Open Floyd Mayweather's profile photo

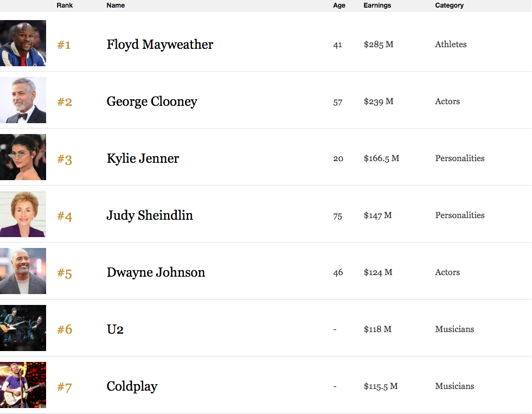23,43
